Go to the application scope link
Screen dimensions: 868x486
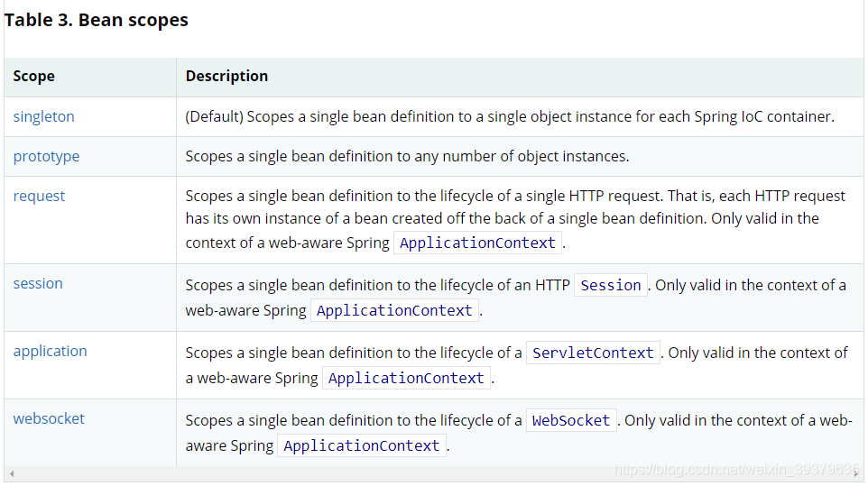(51, 351)
